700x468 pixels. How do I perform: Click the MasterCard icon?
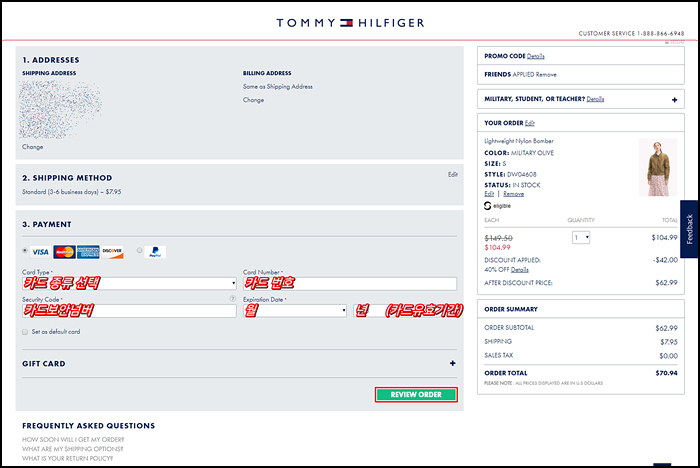tap(64, 252)
